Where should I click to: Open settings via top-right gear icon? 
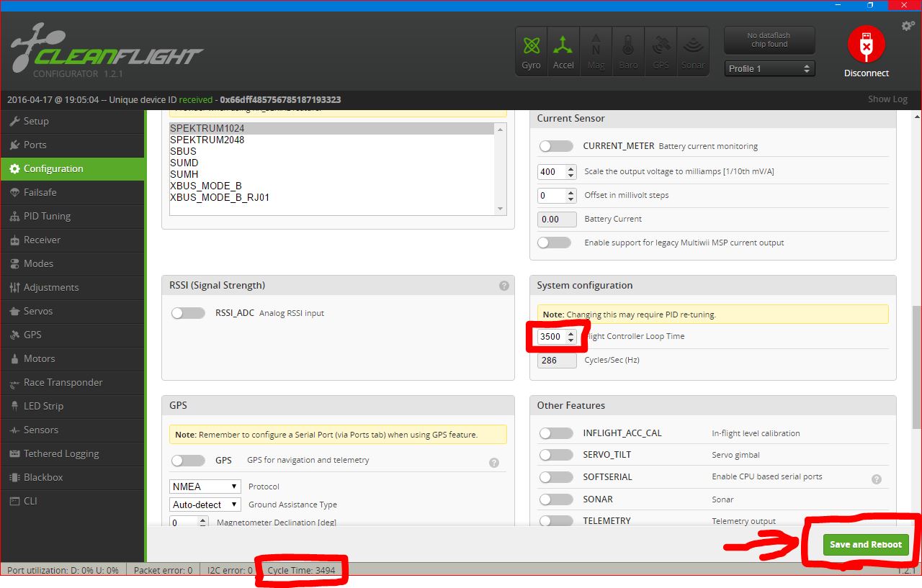[x=908, y=26]
